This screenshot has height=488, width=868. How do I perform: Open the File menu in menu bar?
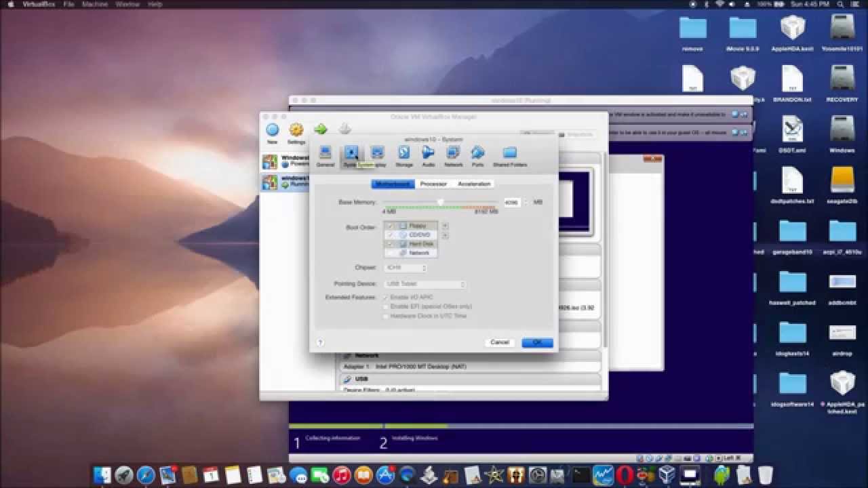point(68,4)
